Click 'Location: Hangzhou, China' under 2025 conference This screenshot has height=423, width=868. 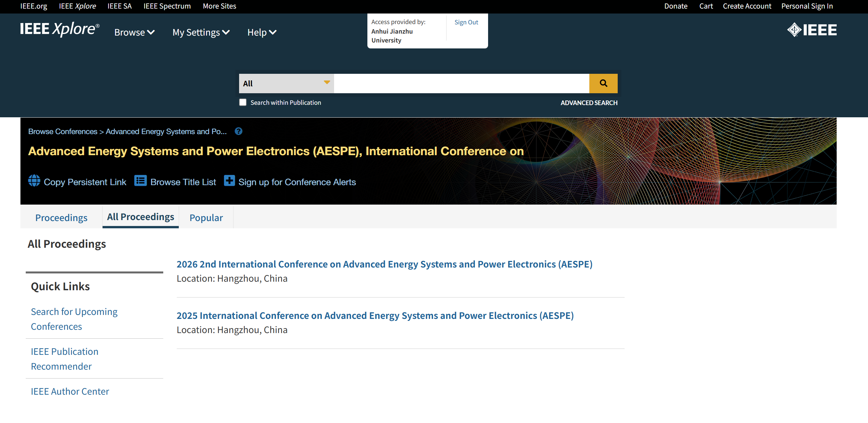tap(232, 330)
